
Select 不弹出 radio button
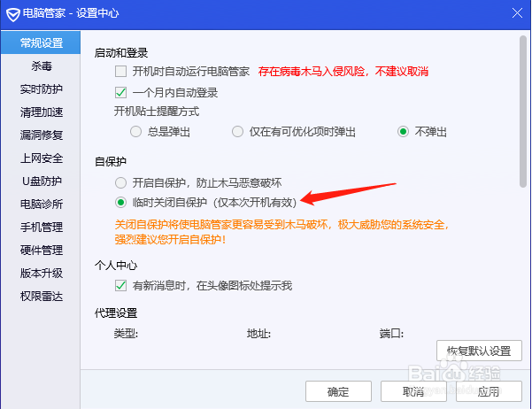pyautogui.click(x=403, y=132)
